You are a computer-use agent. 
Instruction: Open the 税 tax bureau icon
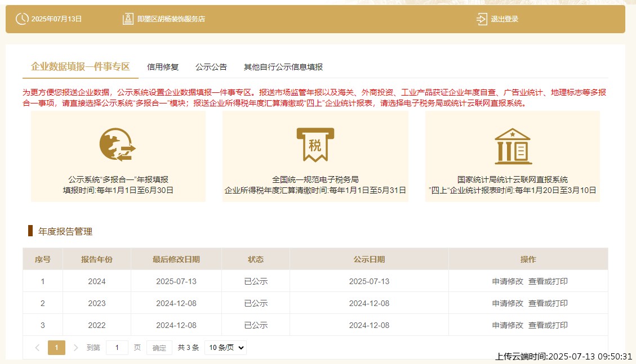pos(315,145)
